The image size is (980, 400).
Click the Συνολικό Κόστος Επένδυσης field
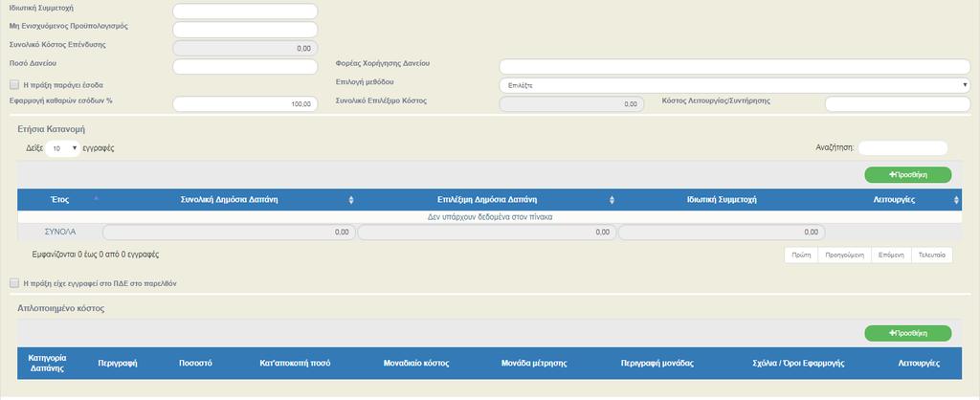click(x=245, y=48)
